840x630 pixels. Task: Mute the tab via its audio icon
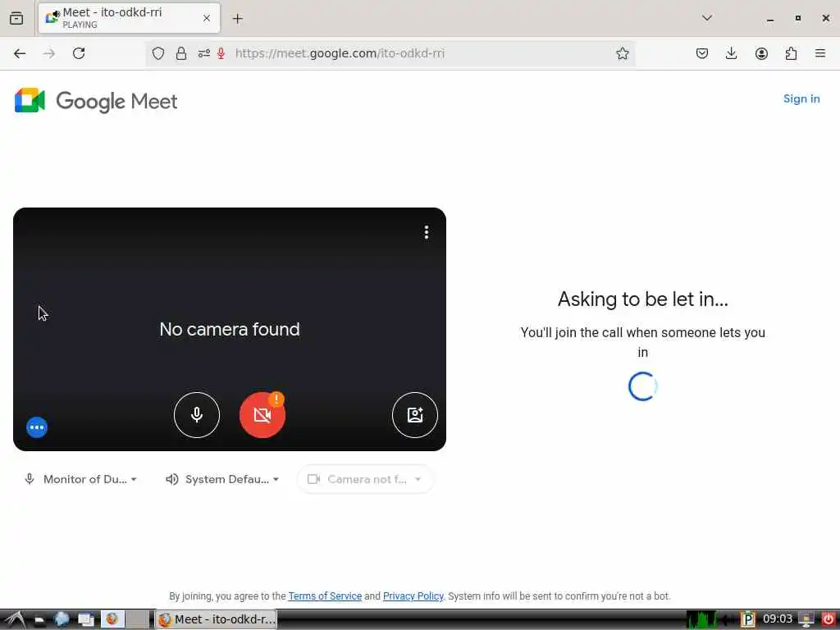[57, 13]
